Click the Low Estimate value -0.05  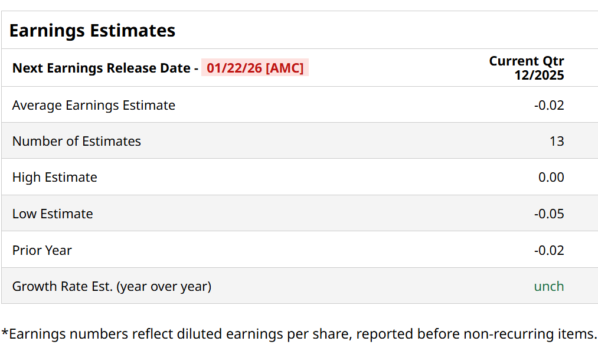pyautogui.click(x=549, y=214)
